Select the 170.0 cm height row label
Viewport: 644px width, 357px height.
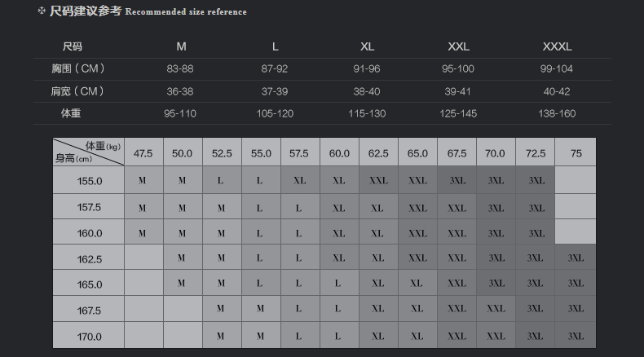[x=89, y=337]
